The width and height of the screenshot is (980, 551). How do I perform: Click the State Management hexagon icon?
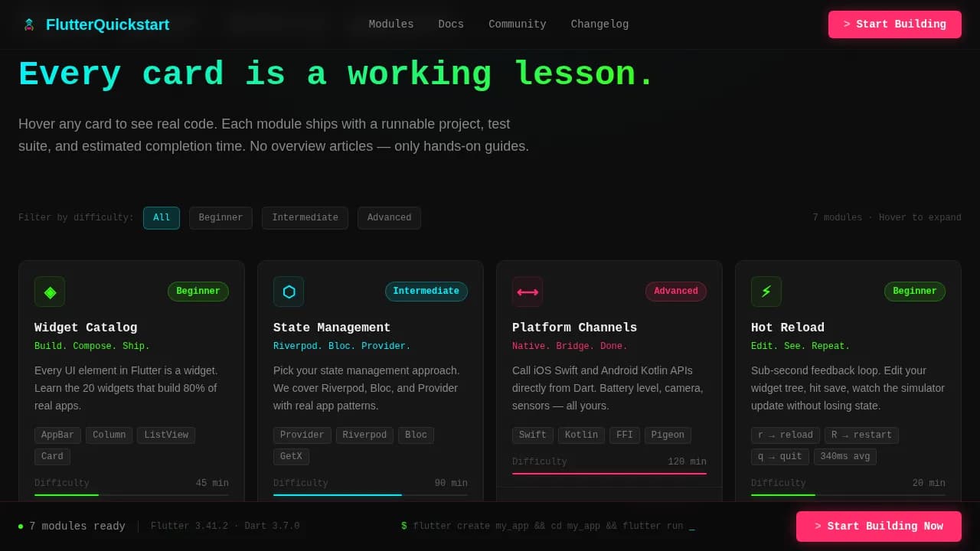[289, 292]
